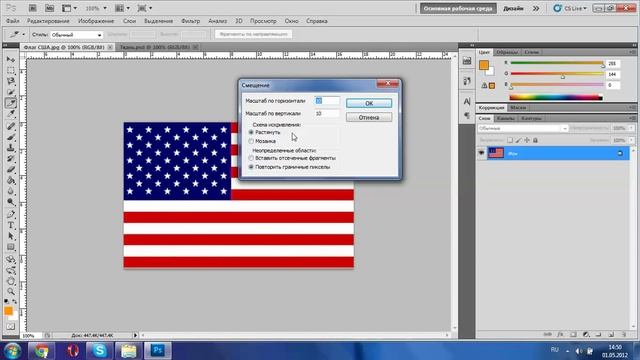The image size is (640, 360).
Task: Select the Dodge tool
Action: tap(11, 202)
